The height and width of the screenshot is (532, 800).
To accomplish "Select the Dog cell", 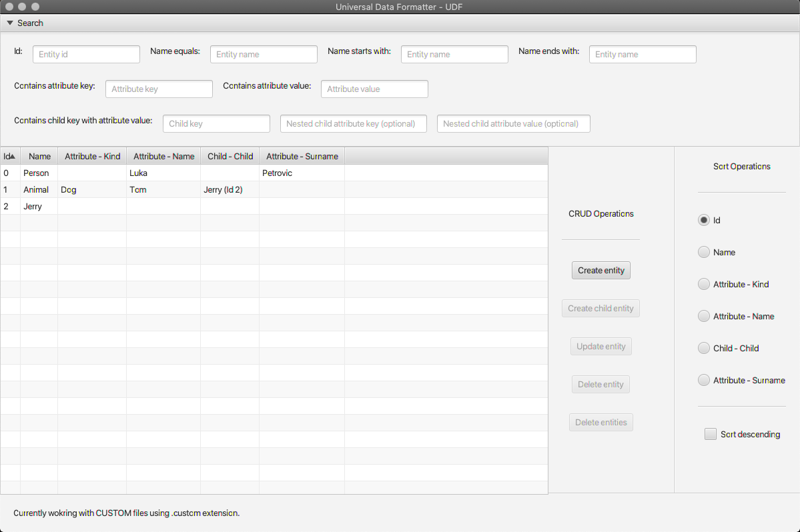I will click(92, 189).
